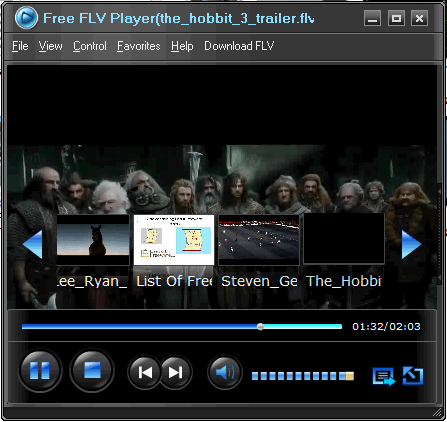Select the Lee_Ryan_ video thumbnail
Image resolution: width=447 pixels, height=422 pixels.
tap(93, 240)
